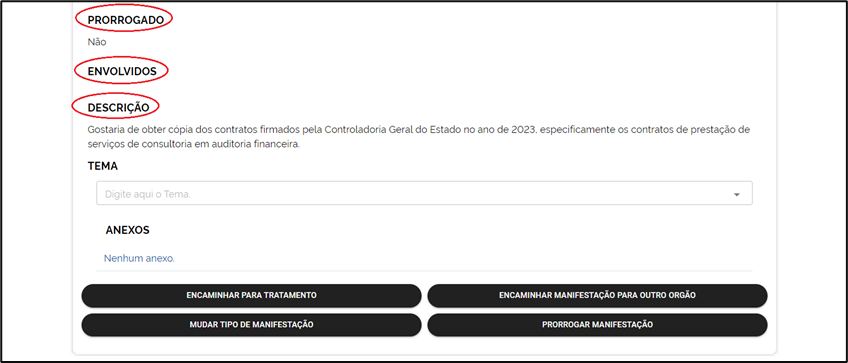This screenshot has width=848, height=363.
Task: Open the 'Nenhum anexo.' link
Action: pyautogui.click(x=139, y=259)
